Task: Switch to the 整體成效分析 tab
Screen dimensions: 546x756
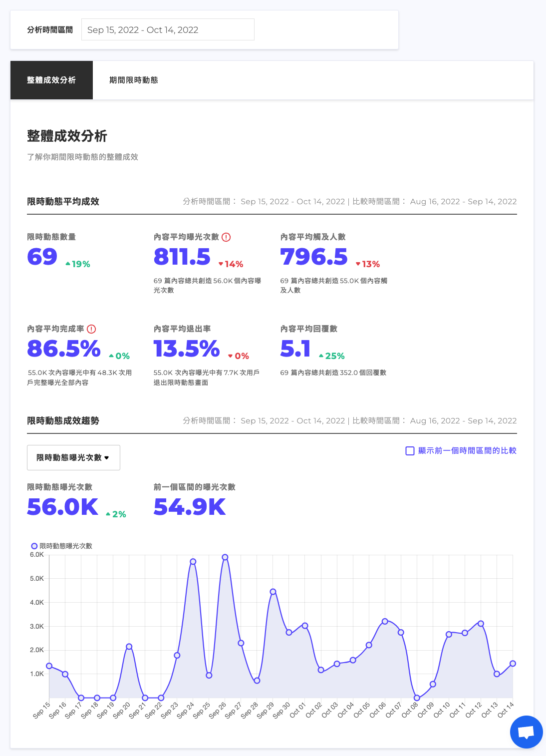Action: 51,80
